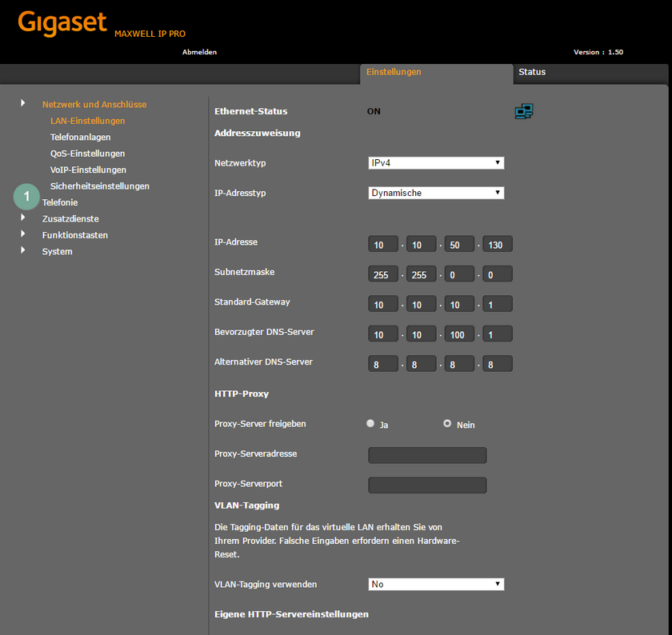Click the Gigaset logo

click(62, 22)
